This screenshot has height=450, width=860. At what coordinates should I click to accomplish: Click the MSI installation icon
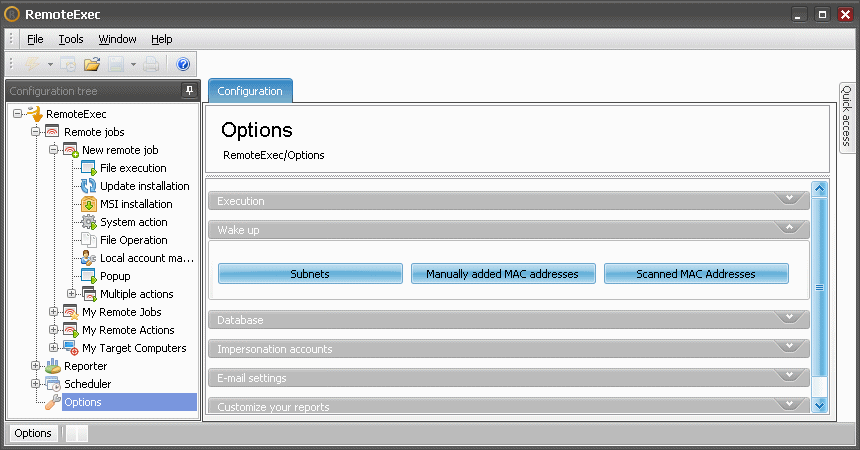point(89,204)
